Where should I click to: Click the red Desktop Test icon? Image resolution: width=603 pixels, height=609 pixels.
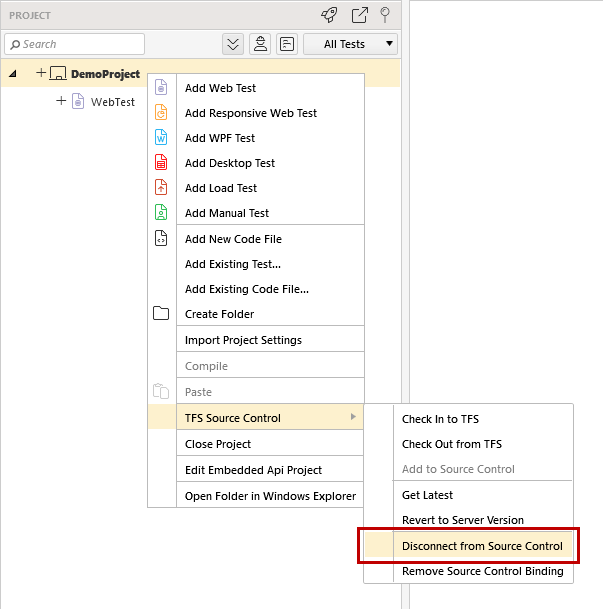(x=161, y=162)
